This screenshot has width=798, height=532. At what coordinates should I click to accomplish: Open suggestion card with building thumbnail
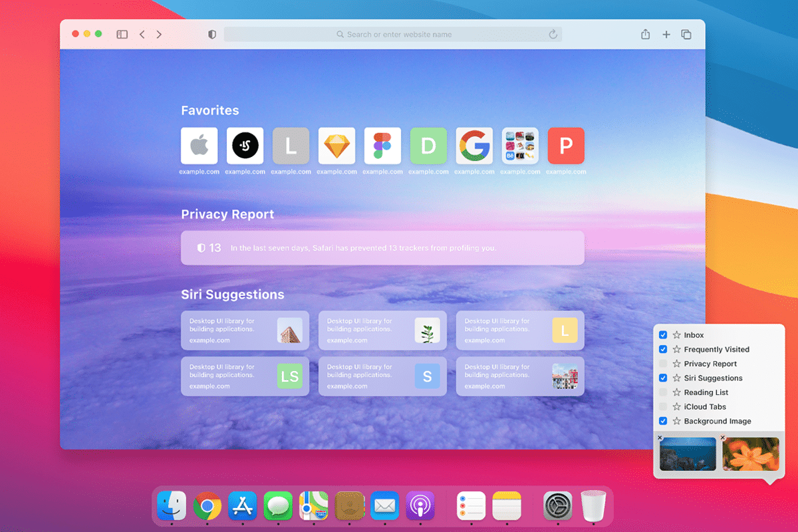pyautogui.click(x=245, y=331)
